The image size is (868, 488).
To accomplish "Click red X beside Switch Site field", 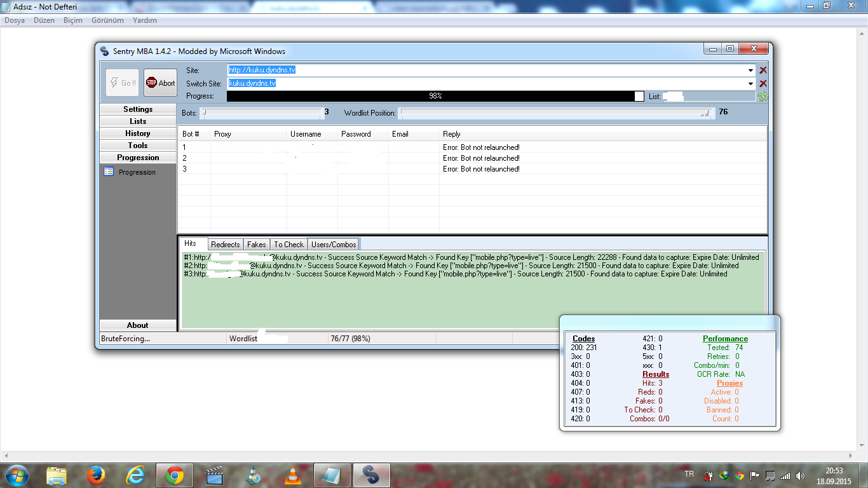I will [x=763, y=83].
